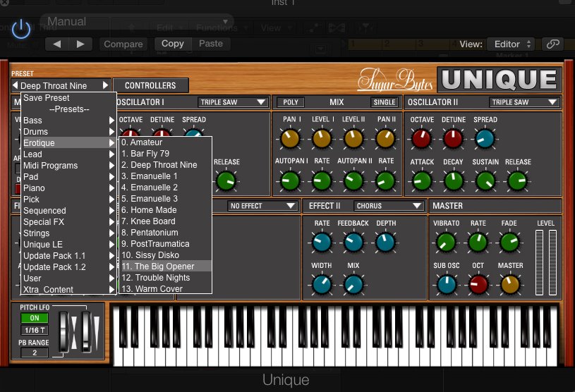
Task: Expand the Bass preset submenu
Action: (x=68, y=120)
